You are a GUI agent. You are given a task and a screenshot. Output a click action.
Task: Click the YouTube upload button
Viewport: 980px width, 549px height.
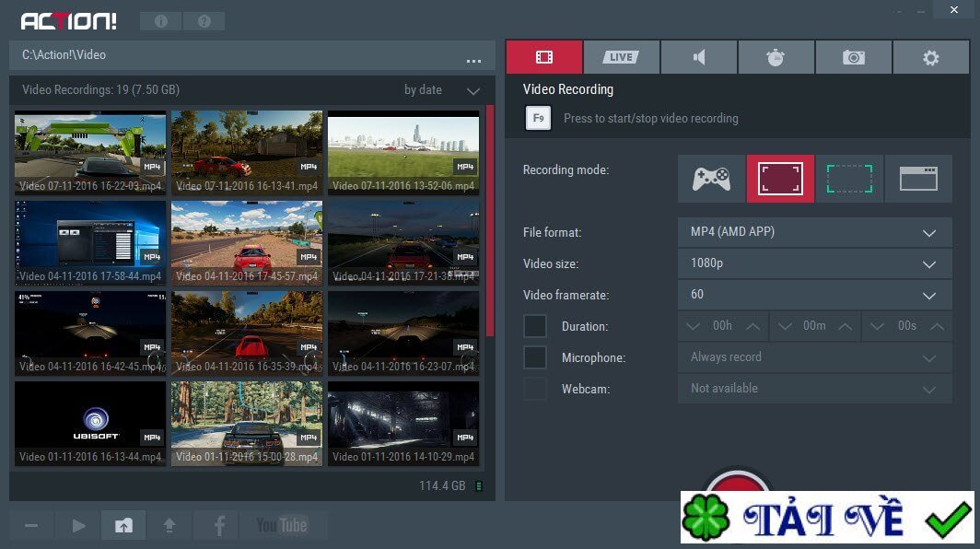coord(284,525)
